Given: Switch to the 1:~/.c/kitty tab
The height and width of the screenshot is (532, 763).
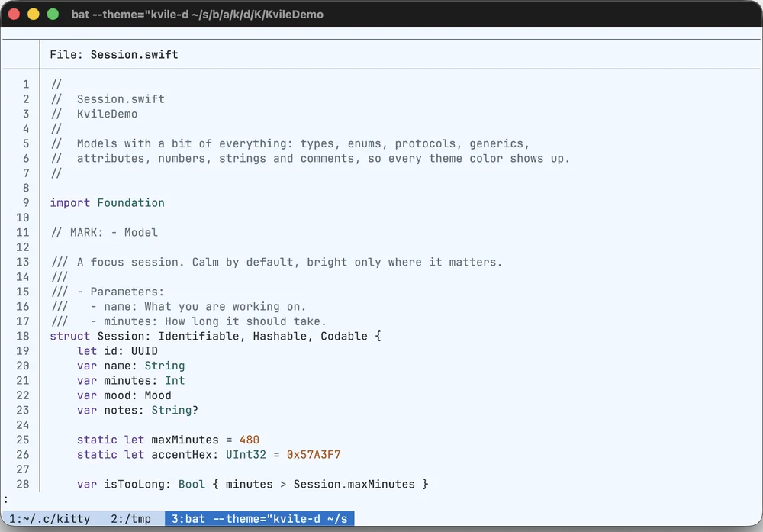Looking at the screenshot, I should click(x=50, y=519).
